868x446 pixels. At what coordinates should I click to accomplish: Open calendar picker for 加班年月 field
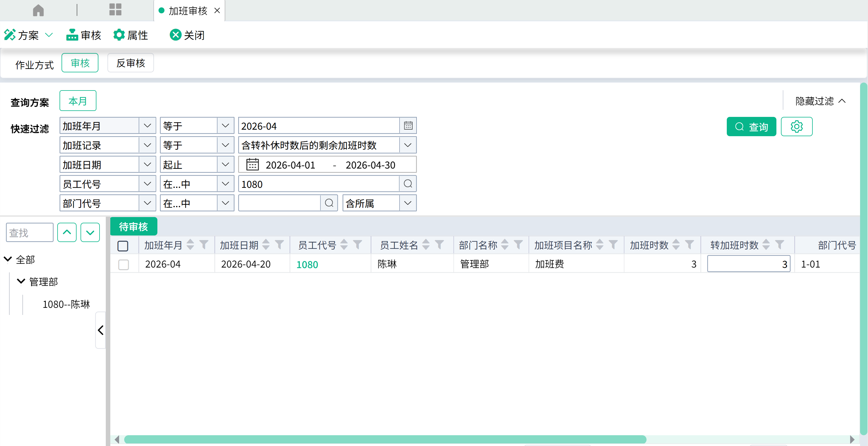click(x=408, y=126)
